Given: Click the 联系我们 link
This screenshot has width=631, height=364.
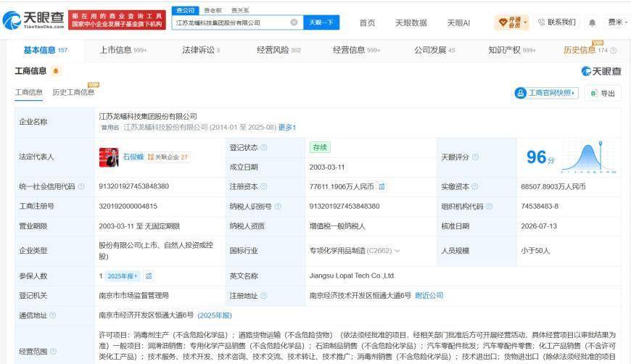Looking at the screenshot, I should (561, 22).
